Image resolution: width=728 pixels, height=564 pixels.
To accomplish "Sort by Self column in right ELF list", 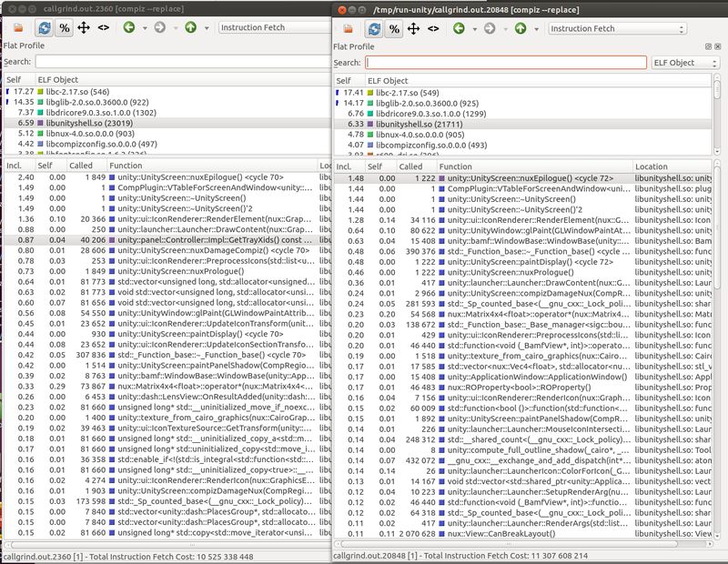I will [x=349, y=80].
